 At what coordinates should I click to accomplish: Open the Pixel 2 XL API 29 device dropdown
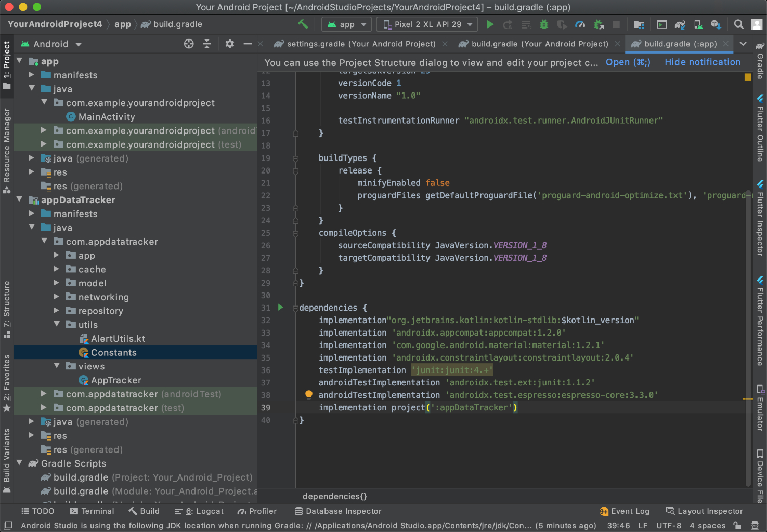pyautogui.click(x=427, y=24)
